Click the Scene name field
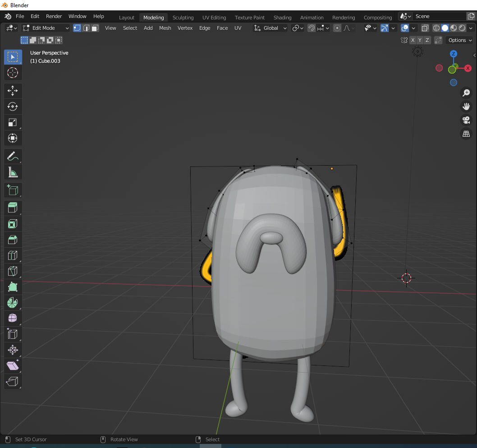Screen dimensions: 477x448 click(x=439, y=16)
